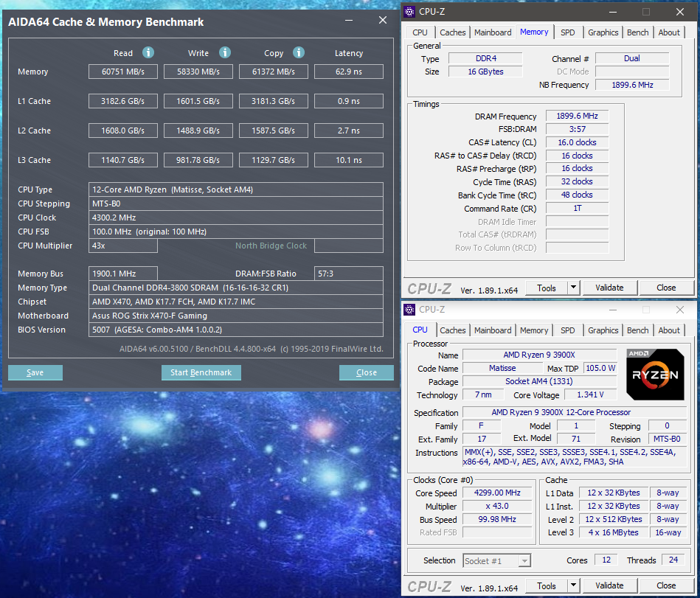
Task: Click the AMD Ryzen logo image
Action: (x=655, y=375)
